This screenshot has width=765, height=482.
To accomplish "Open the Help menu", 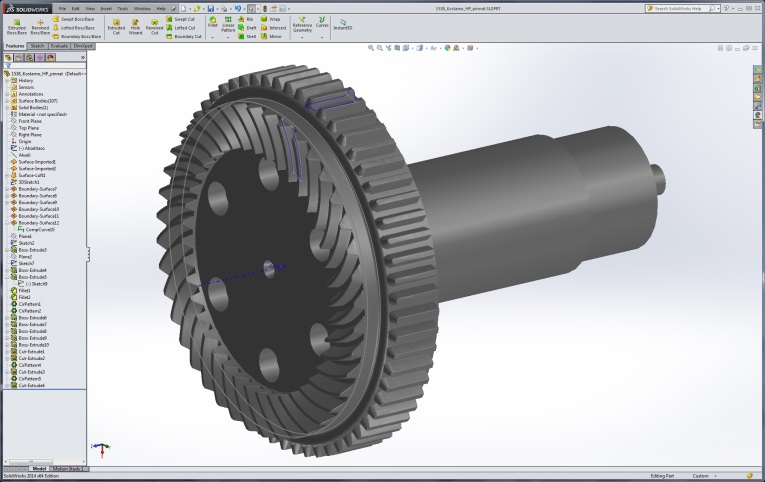I will (x=161, y=9).
